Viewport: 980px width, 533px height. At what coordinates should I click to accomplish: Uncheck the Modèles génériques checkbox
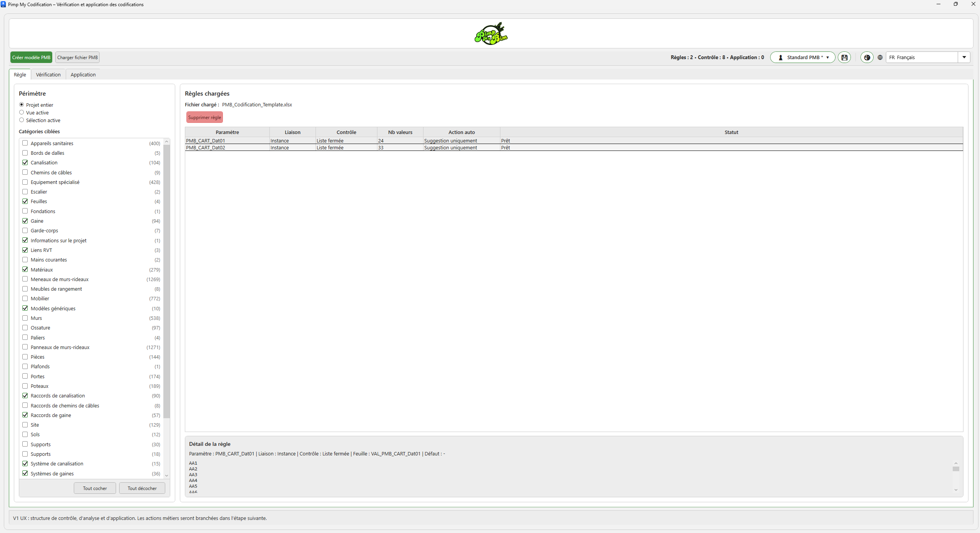coord(25,308)
